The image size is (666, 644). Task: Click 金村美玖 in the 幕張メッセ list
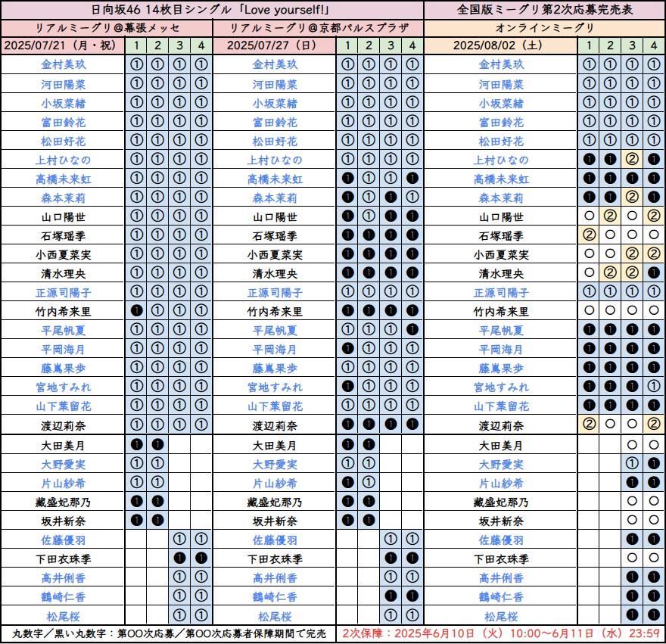[64, 64]
